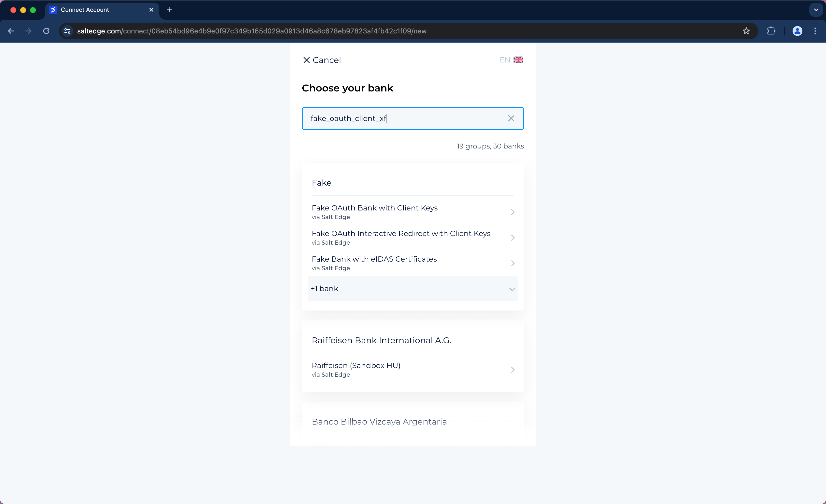Click the 19 groups, 30 banks count
The width and height of the screenshot is (826, 504).
[490, 146]
